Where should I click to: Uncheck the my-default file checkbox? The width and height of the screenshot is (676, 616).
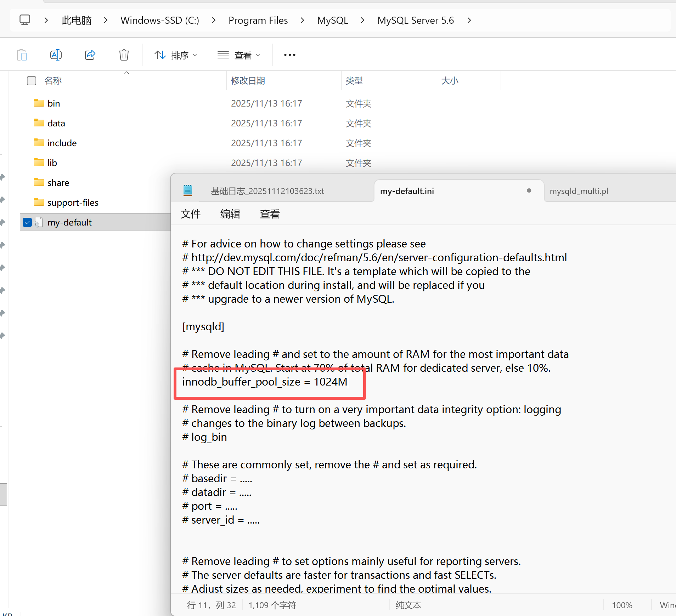click(x=27, y=222)
